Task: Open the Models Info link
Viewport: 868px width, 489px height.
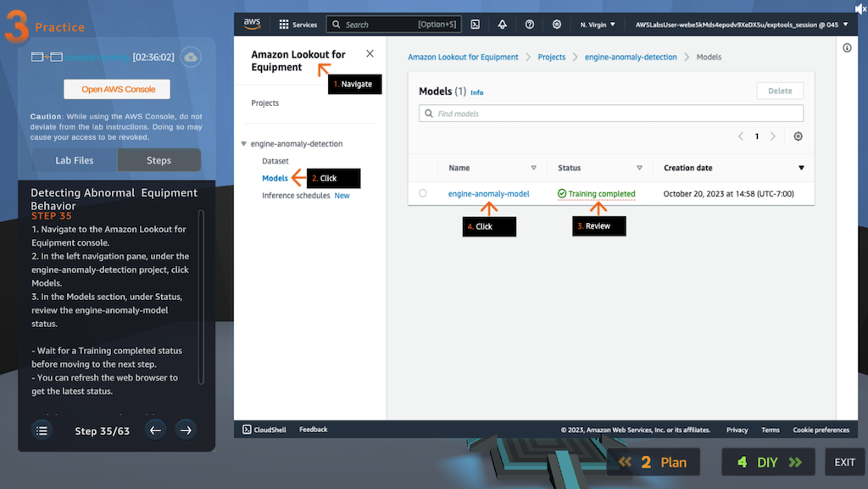Action: 476,92
